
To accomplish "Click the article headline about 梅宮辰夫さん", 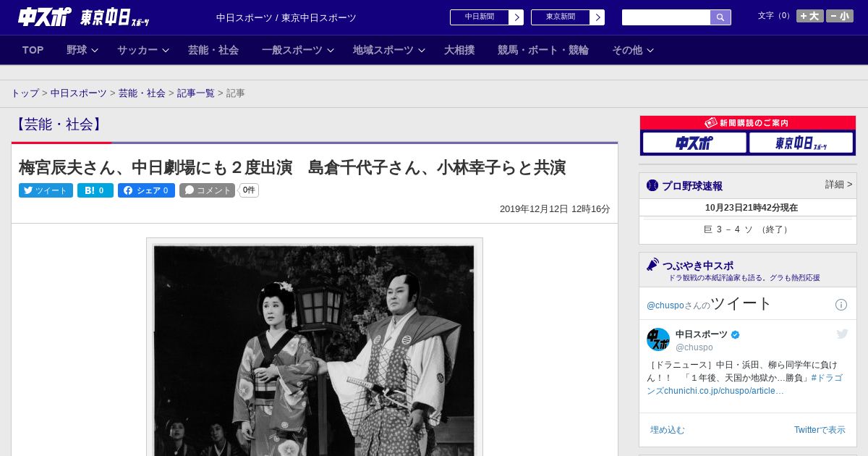I will (292, 168).
